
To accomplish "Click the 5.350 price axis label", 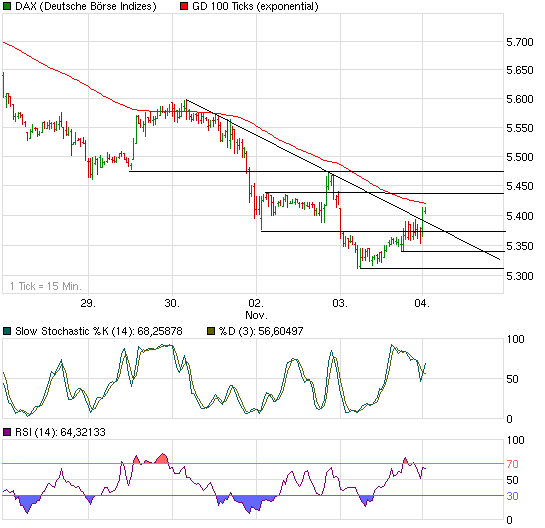I will click(x=520, y=246).
